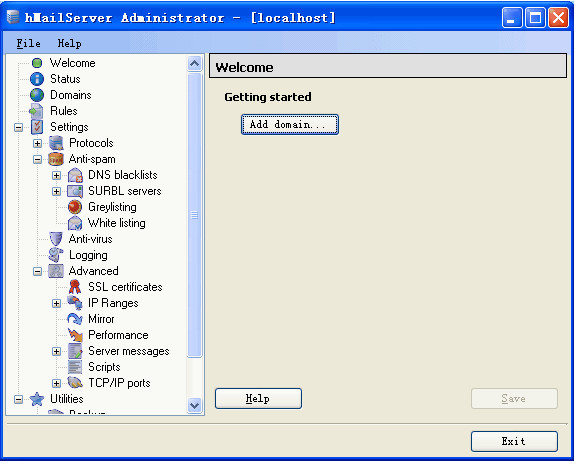Screen dimensions: 575x462
Task: Select the Scripts tree label
Action: 105,367
